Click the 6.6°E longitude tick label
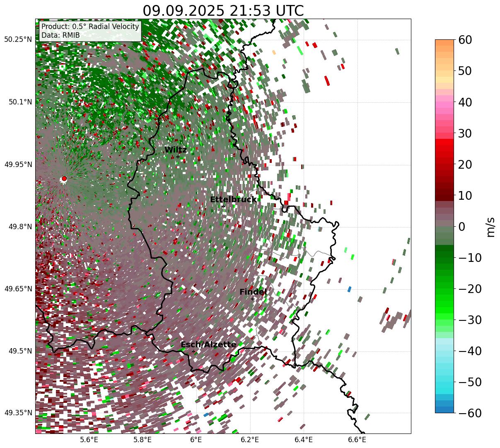 [x=357, y=440]
